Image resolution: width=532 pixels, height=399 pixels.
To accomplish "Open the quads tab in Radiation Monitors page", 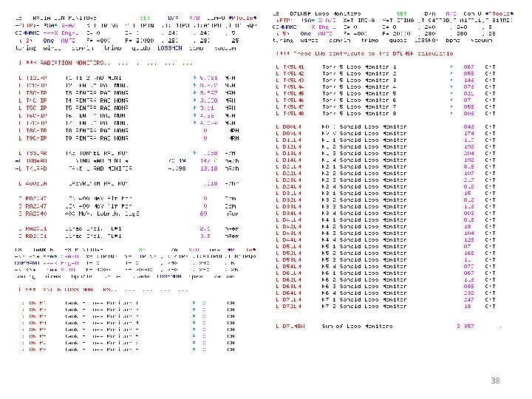I will 141,48.
